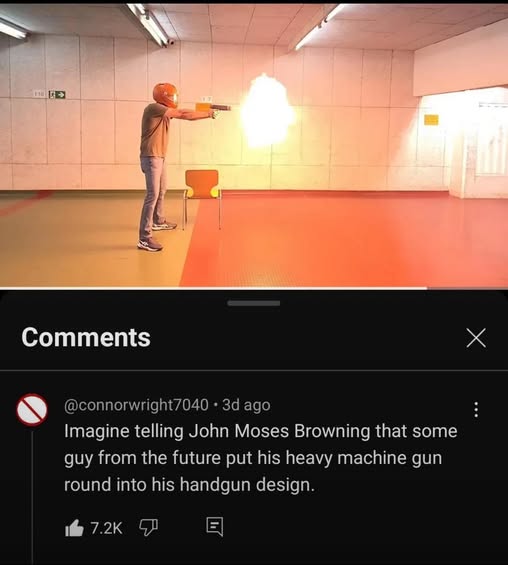508x565 pixels.
Task: Open the reply icon under the comment
Action: coord(215,527)
